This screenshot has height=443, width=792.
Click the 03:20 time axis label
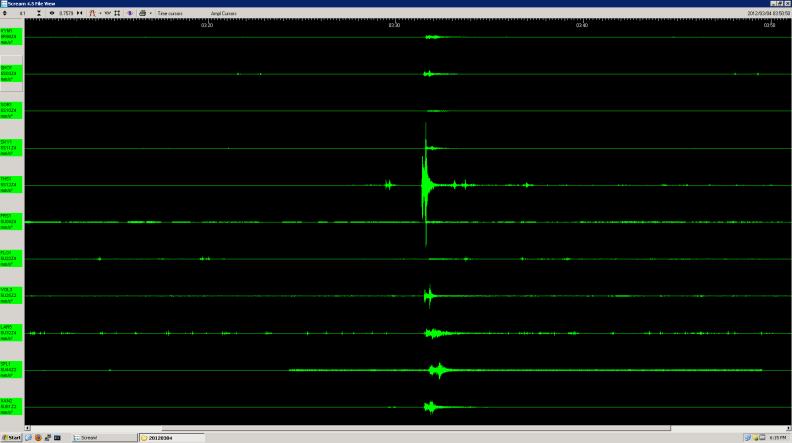coord(207,25)
